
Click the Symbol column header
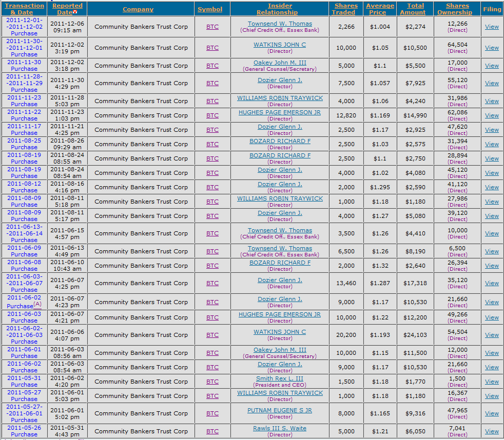(210, 9)
